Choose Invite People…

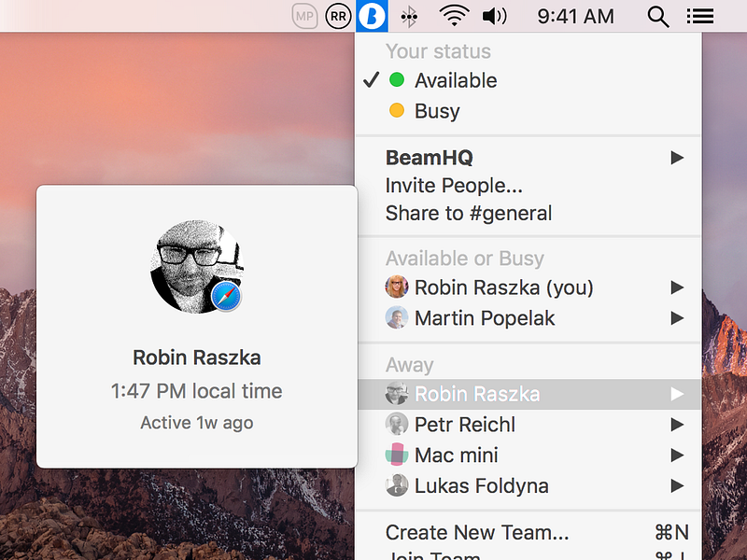coord(529,185)
